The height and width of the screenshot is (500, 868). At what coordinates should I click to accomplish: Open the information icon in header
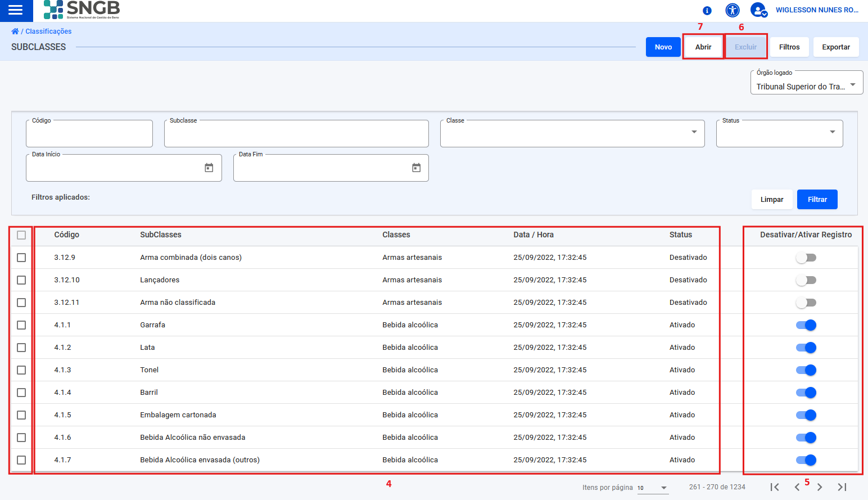coord(707,10)
